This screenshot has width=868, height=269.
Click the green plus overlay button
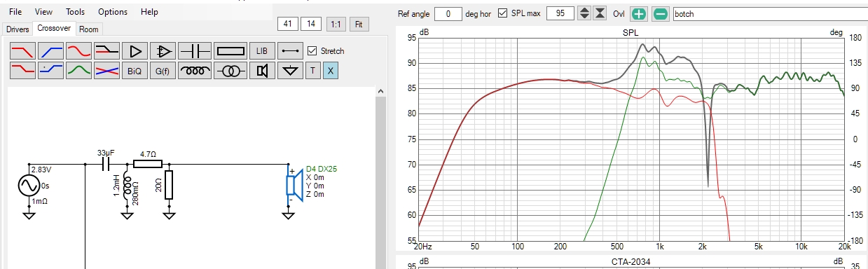pos(638,14)
